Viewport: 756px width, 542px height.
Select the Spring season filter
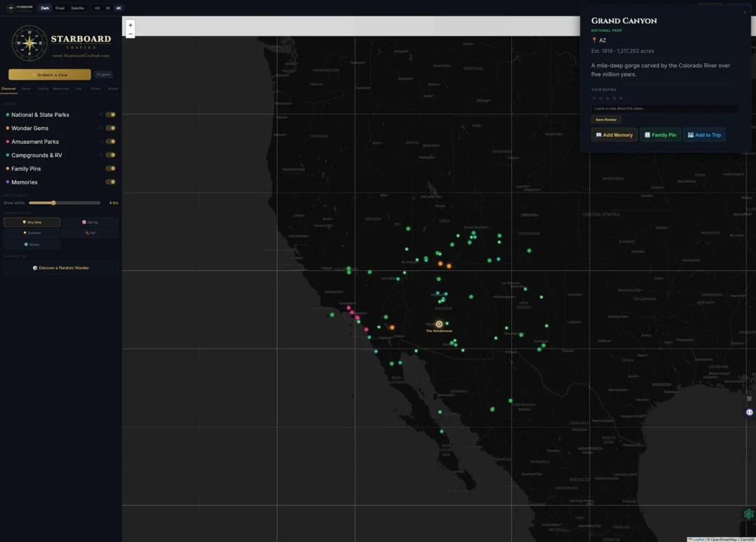(x=89, y=222)
